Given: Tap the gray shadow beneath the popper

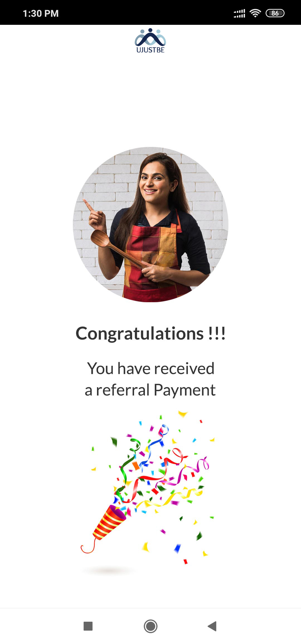Looking at the screenshot, I should coord(109,571).
